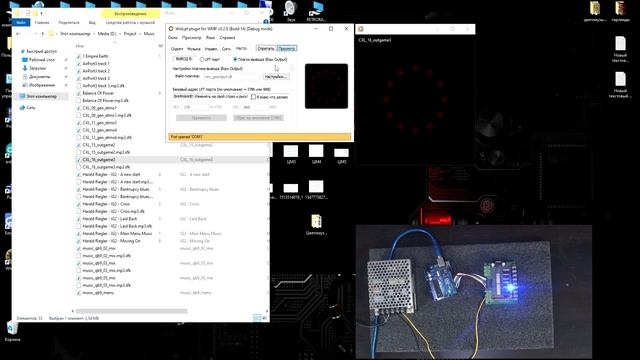Click the Сеть network icon in the sidebar
The image size is (640, 360).
coord(22,108)
